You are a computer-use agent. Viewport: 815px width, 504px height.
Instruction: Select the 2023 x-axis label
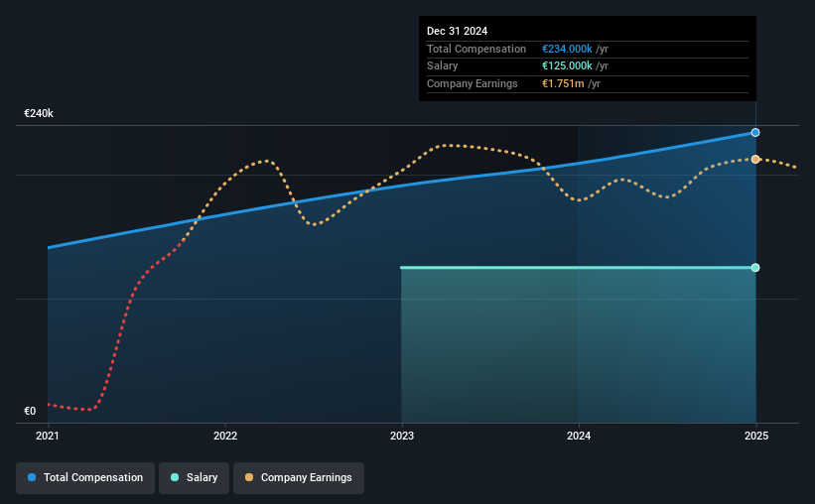point(402,436)
